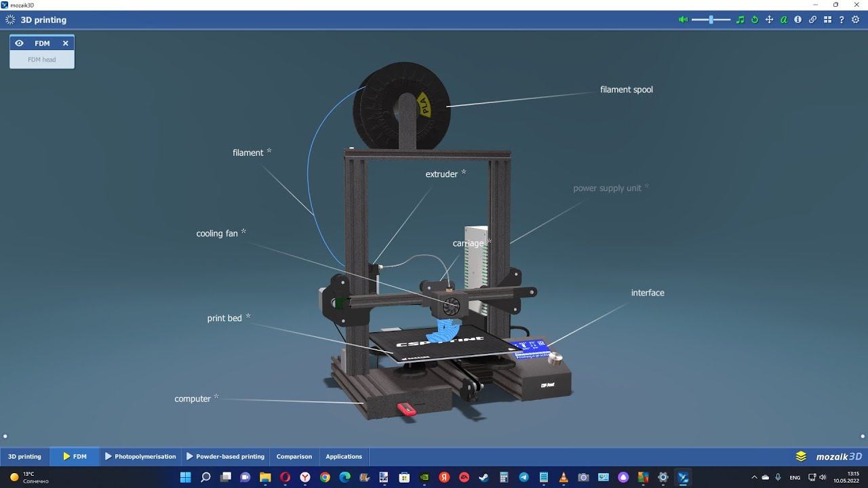Adjust the volume slider handle
Image resolution: width=868 pixels, height=488 pixels.
[711, 20]
